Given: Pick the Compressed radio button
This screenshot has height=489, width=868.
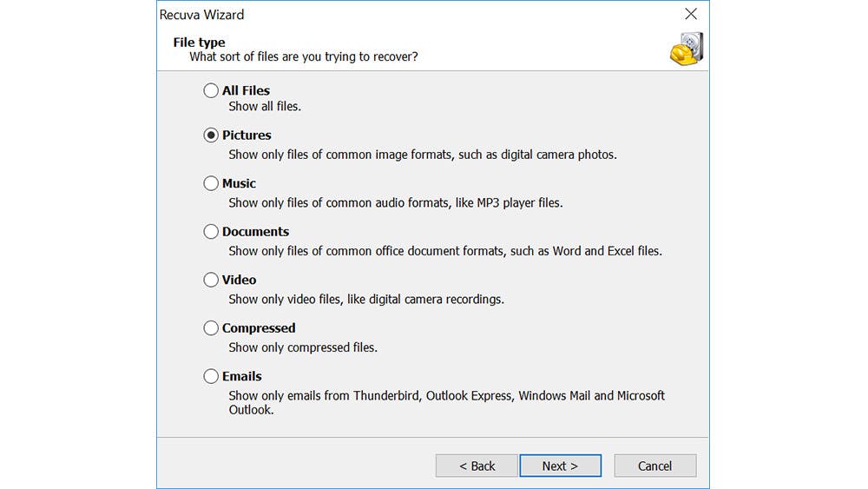Looking at the screenshot, I should [211, 327].
